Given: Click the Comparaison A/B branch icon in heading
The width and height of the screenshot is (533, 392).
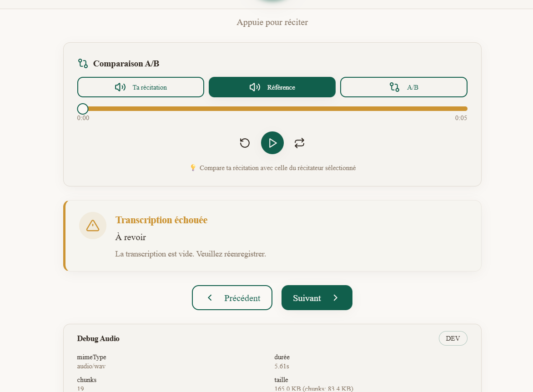Looking at the screenshot, I should (83, 63).
